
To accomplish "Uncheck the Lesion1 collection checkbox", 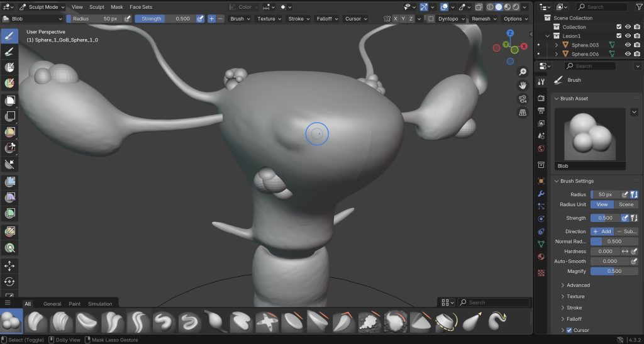I will point(619,36).
